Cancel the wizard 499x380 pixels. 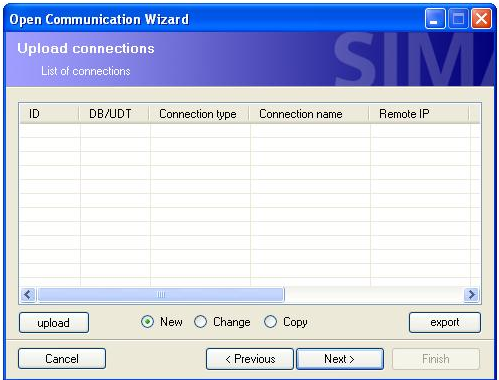[x=62, y=359]
